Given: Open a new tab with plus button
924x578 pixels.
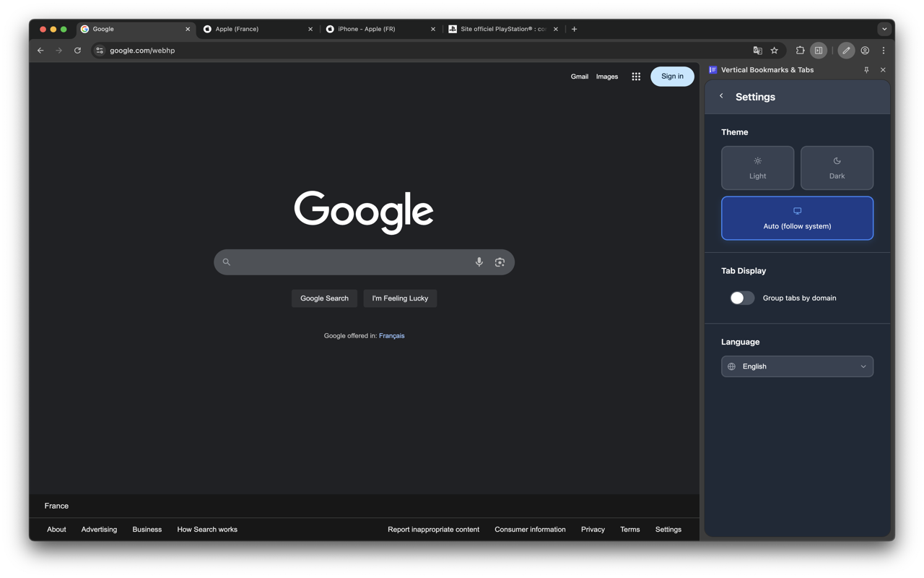Looking at the screenshot, I should coord(575,29).
